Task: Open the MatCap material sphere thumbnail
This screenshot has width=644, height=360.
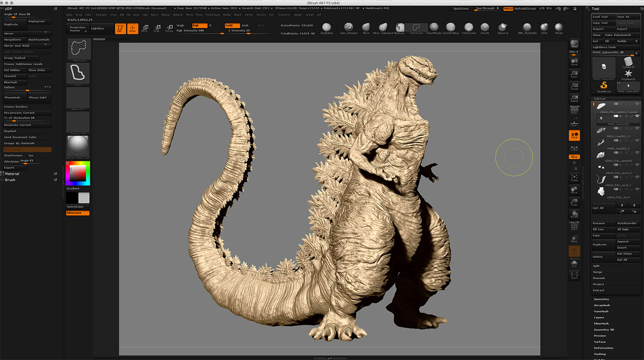Action: tap(78, 147)
